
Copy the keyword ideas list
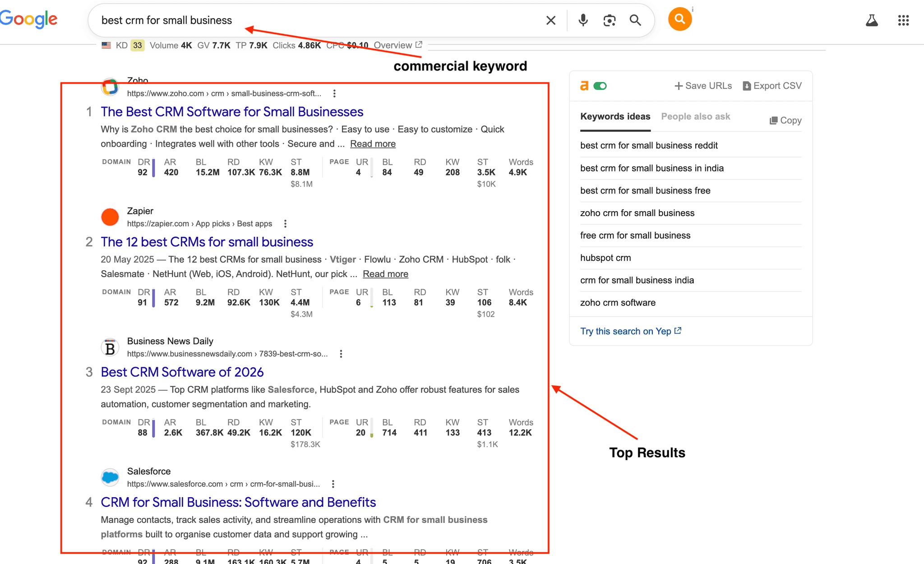[x=785, y=120]
